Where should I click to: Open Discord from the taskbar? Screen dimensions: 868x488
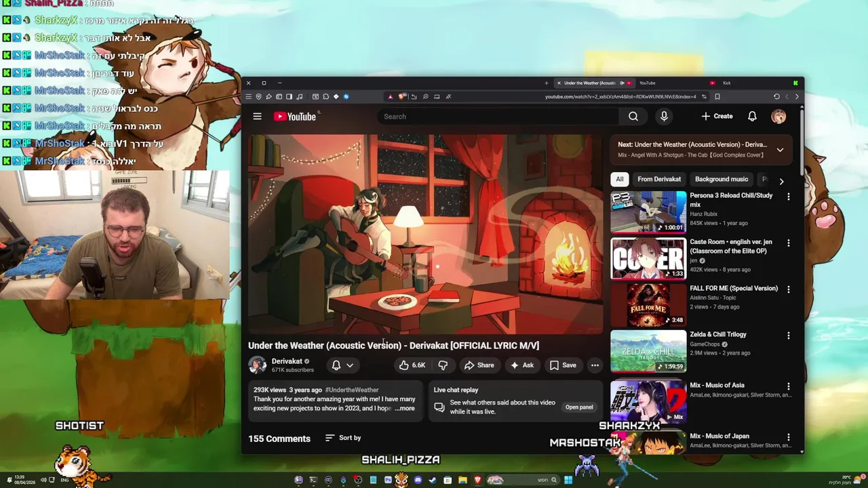pyautogui.click(x=418, y=480)
